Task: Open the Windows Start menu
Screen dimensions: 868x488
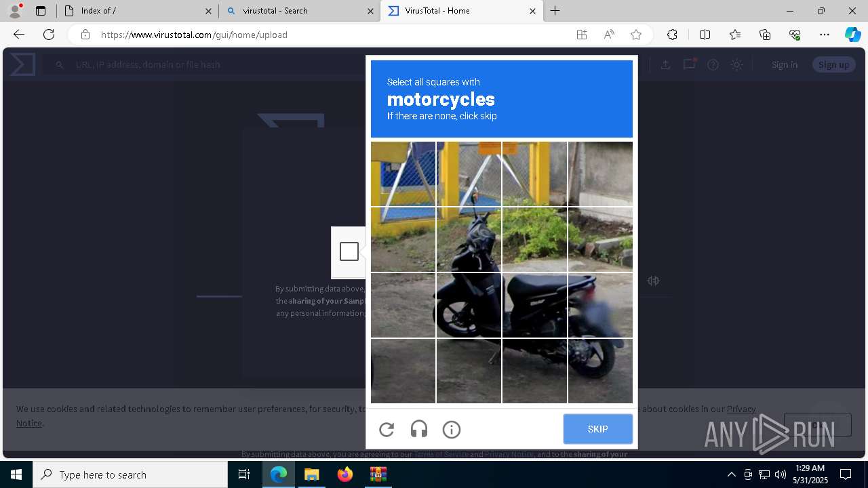Action: pyautogui.click(x=16, y=474)
